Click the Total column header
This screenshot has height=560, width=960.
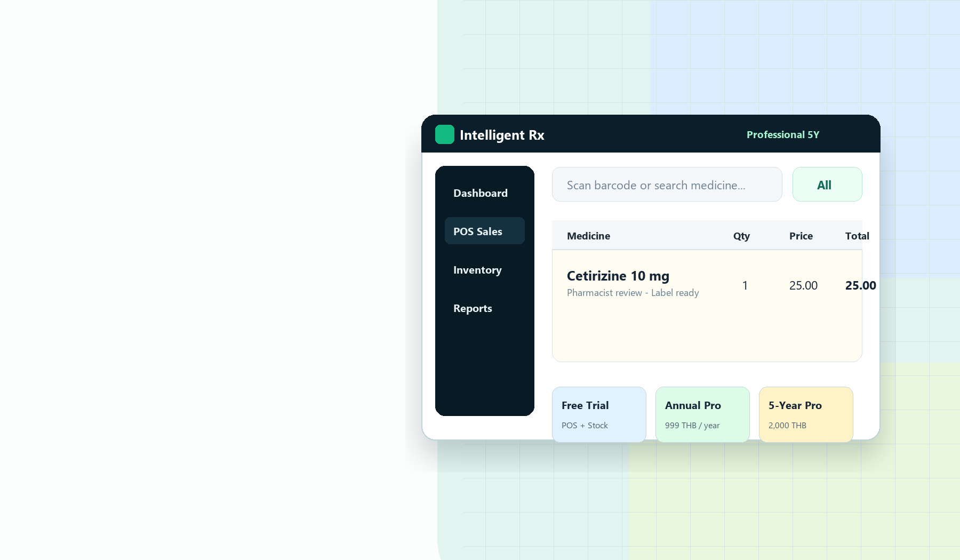pyautogui.click(x=857, y=236)
